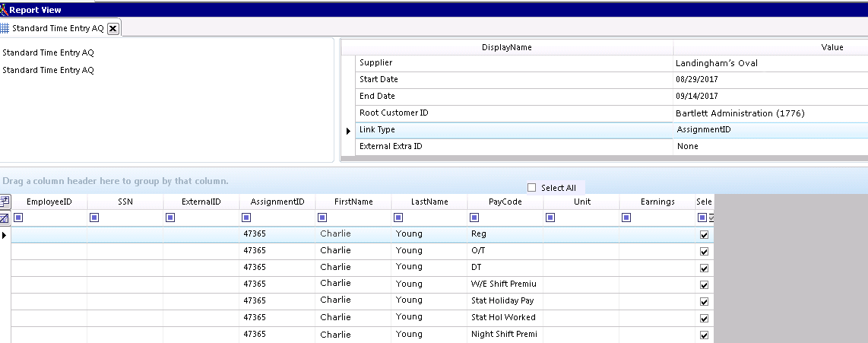The height and width of the screenshot is (343, 868).
Task: Close the Standard Time Entry AQ tab
Action: (x=112, y=28)
